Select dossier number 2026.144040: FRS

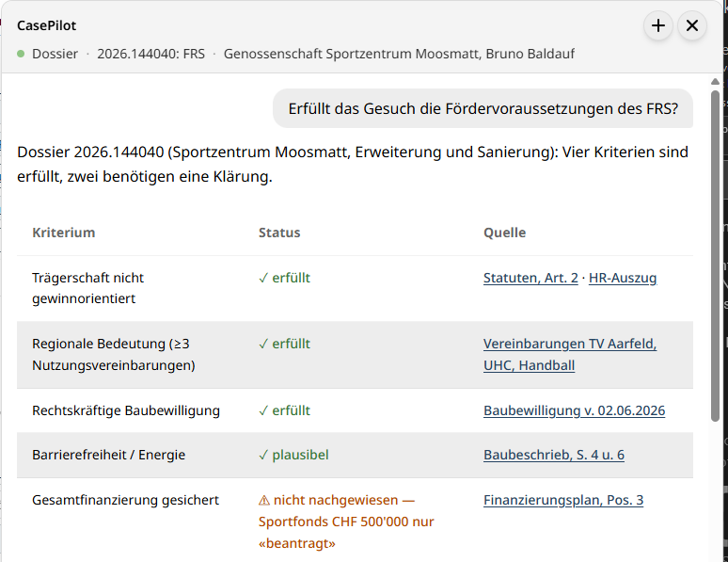click(150, 54)
